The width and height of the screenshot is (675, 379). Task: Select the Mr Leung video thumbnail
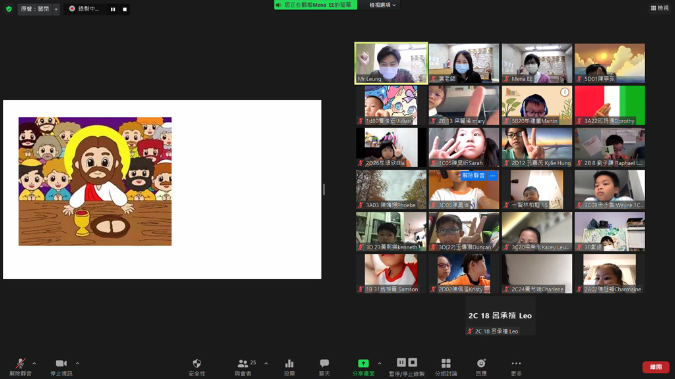click(x=391, y=63)
